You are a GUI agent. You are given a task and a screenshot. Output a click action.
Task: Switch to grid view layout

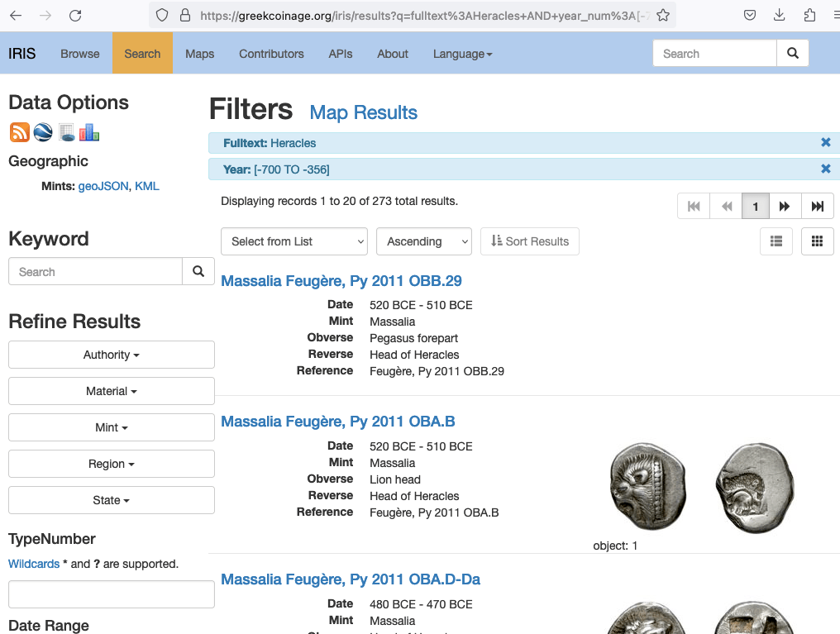(x=817, y=241)
